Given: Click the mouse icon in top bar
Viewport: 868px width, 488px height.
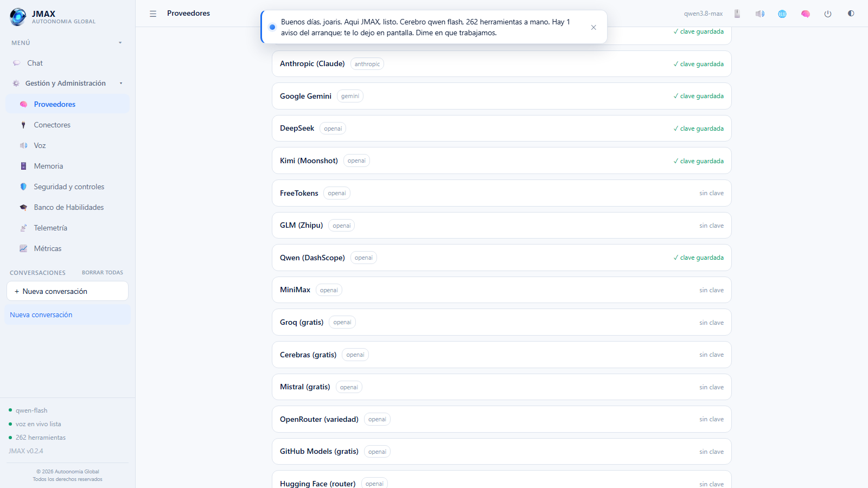Looking at the screenshot, I should tap(737, 14).
